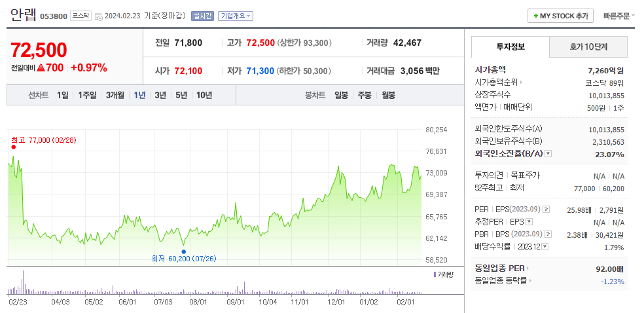Select the 10년 line chart range
Viewport: 644px width, 313px height.
204,96
